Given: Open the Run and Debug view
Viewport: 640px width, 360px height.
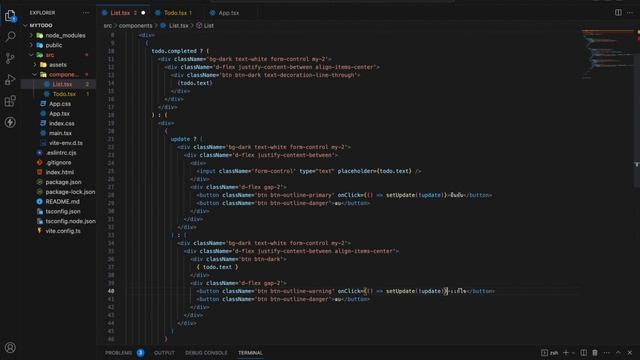Looking at the screenshot, I should [x=10, y=80].
